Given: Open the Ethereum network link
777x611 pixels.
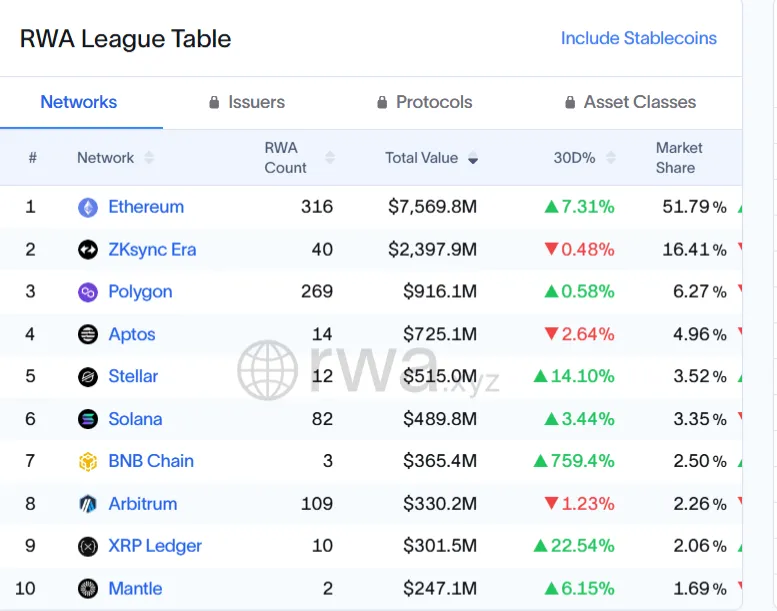Looking at the screenshot, I should tap(146, 207).
